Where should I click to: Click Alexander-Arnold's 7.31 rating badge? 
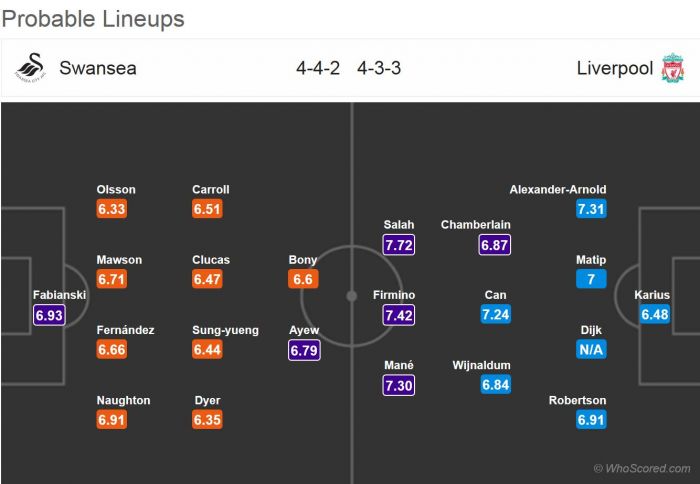click(x=591, y=209)
